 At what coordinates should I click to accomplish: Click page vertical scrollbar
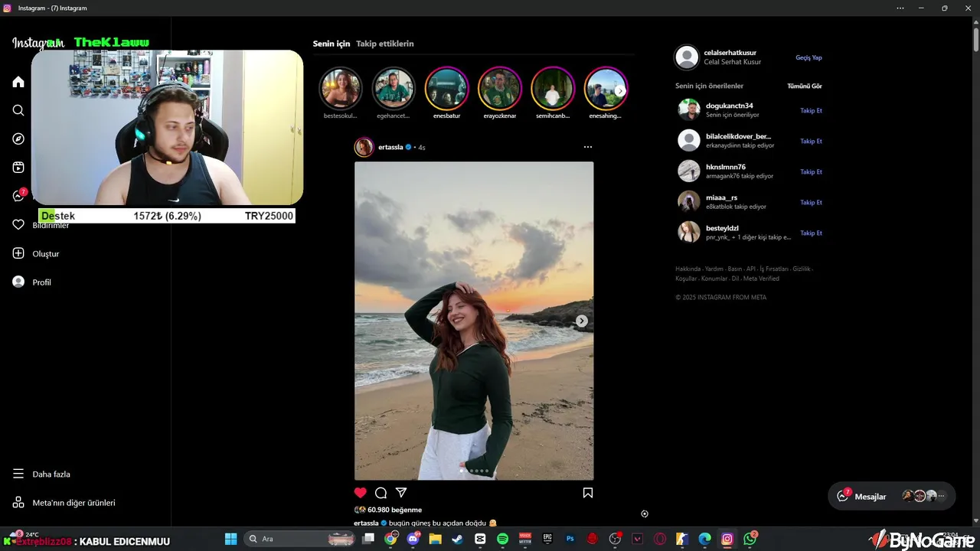point(975,38)
